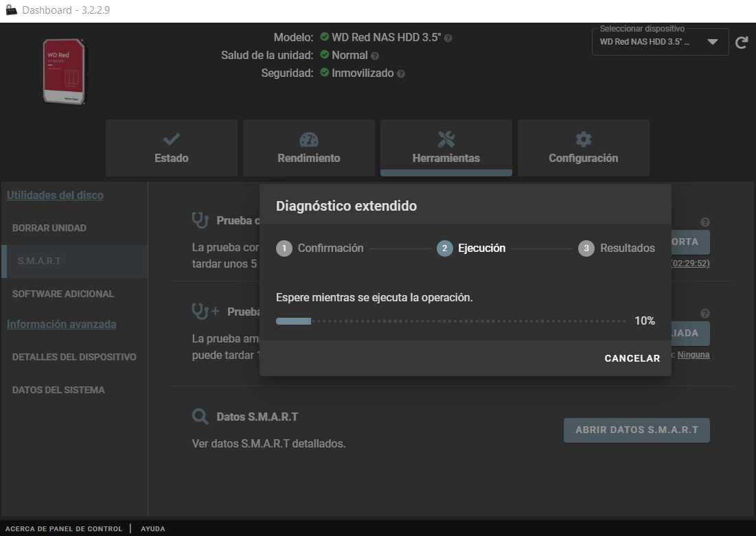Click the refresh icon beside device selector

(742, 43)
